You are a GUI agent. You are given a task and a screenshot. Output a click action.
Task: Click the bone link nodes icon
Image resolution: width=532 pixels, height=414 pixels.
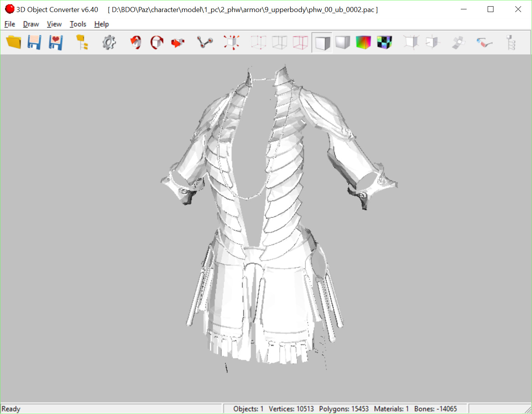(205, 42)
